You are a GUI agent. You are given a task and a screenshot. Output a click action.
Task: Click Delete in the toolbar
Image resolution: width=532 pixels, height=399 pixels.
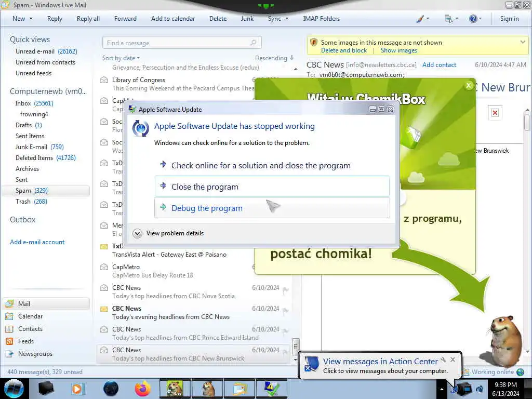point(218,19)
